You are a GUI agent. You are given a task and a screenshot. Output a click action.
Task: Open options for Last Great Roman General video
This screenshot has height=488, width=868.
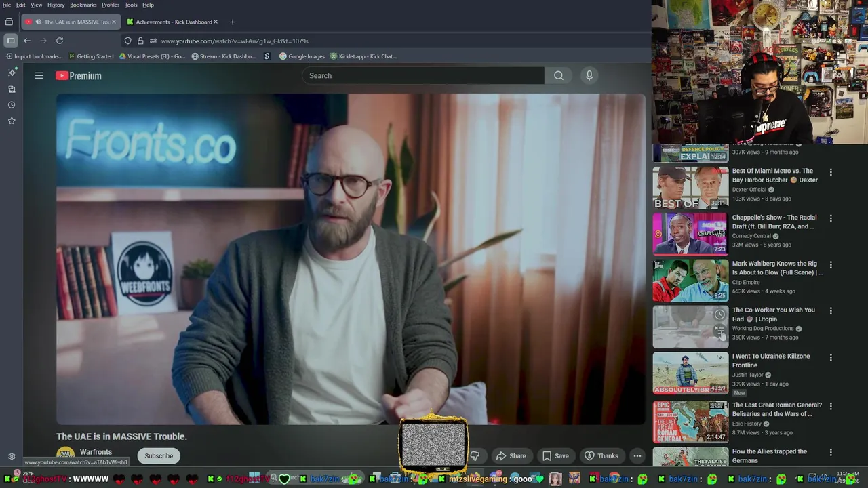tap(831, 406)
